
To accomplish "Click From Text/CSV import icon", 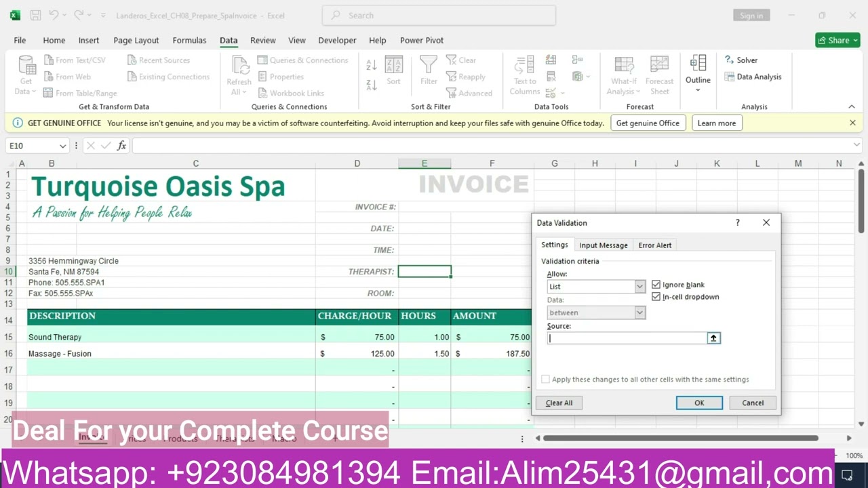I will click(x=49, y=60).
